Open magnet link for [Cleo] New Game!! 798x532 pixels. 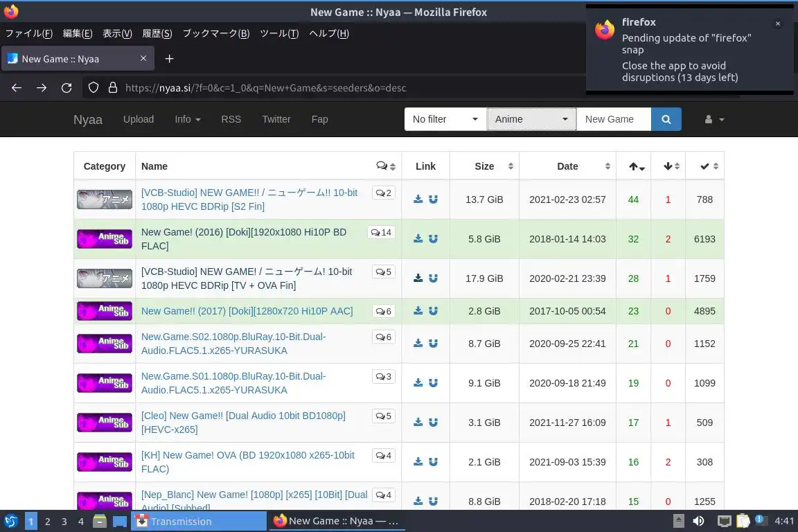[x=433, y=422]
